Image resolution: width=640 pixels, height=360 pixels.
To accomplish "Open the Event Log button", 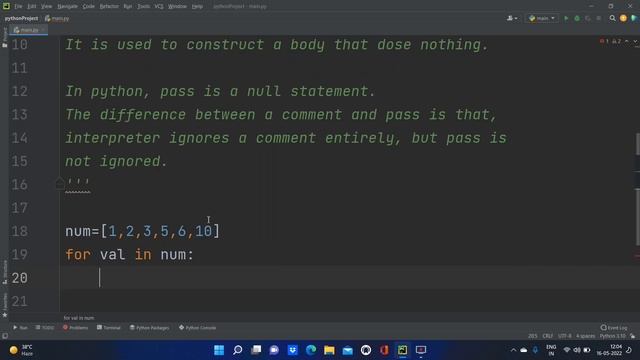I will 613,327.
